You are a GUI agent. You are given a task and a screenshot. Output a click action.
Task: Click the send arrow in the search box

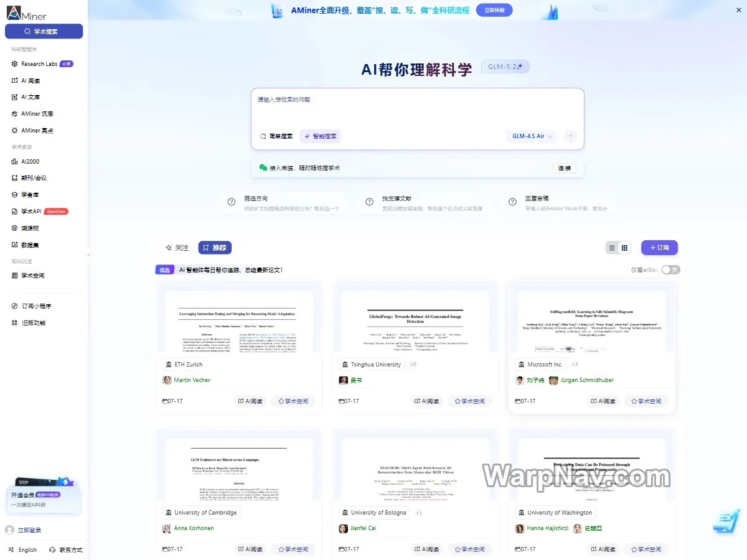coord(570,136)
